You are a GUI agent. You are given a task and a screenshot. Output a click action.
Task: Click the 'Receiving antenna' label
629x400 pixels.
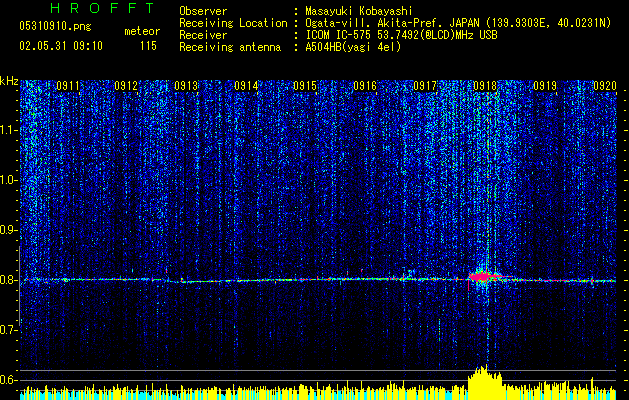pos(230,47)
